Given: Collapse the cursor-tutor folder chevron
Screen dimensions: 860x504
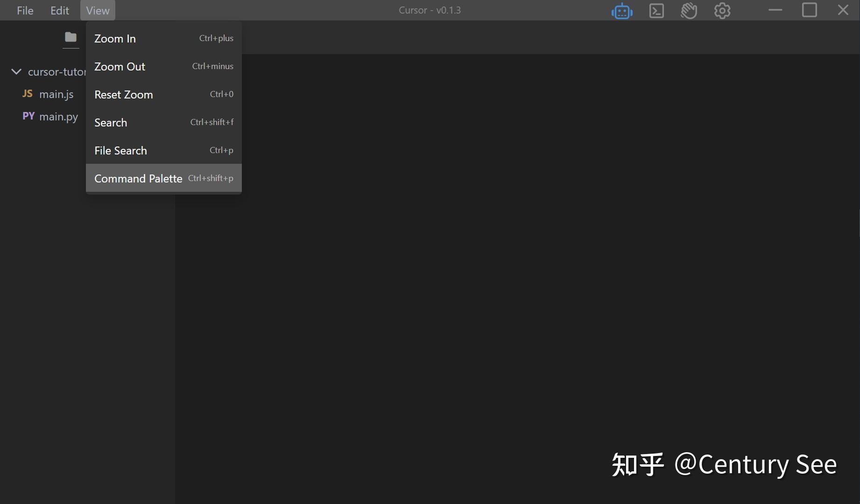Looking at the screenshot, I should [16, 71].
